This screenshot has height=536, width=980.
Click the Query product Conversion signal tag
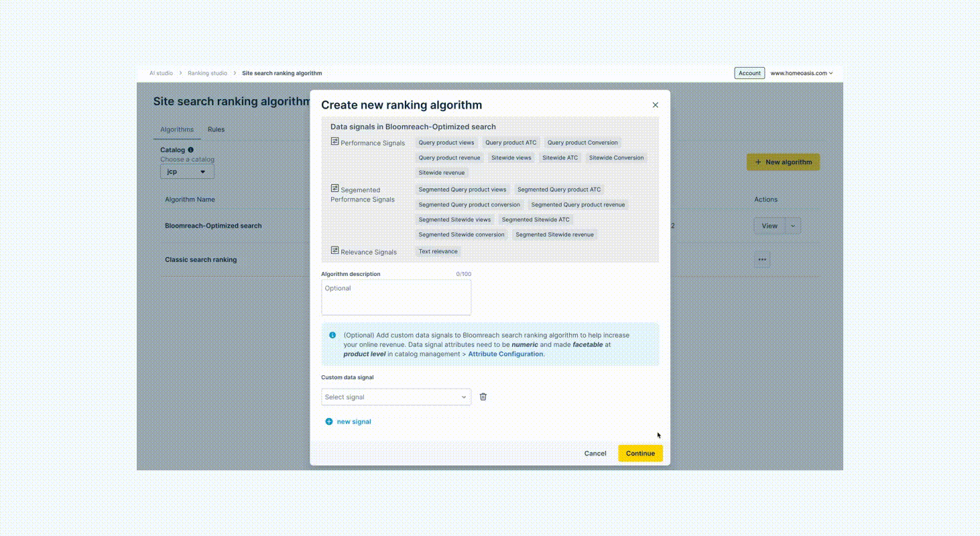583,143
